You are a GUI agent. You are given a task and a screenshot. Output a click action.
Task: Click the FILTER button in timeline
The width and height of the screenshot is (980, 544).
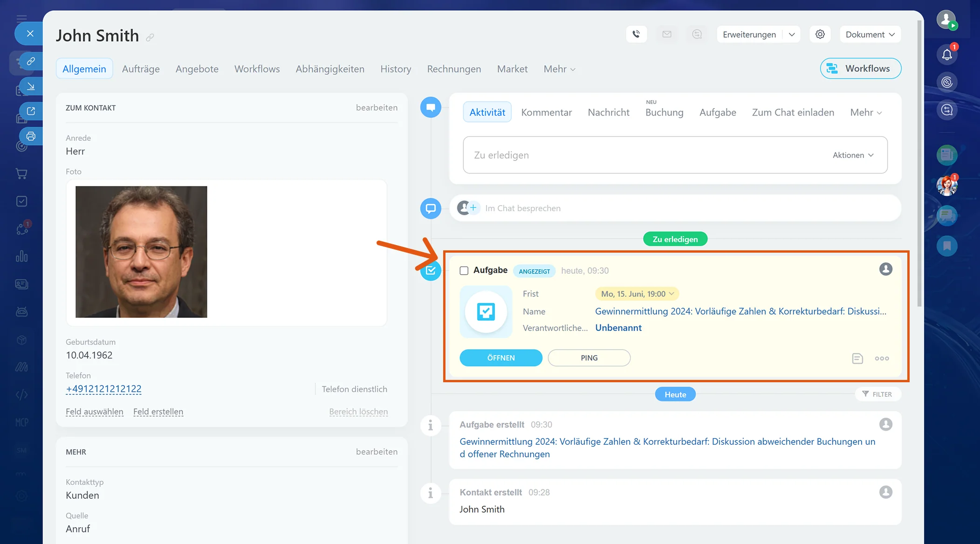[x=877, y=394]
